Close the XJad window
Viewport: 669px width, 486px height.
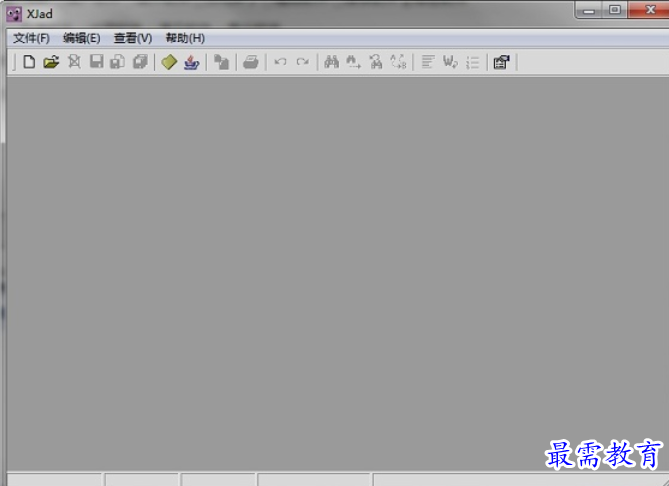pos(649,10)
